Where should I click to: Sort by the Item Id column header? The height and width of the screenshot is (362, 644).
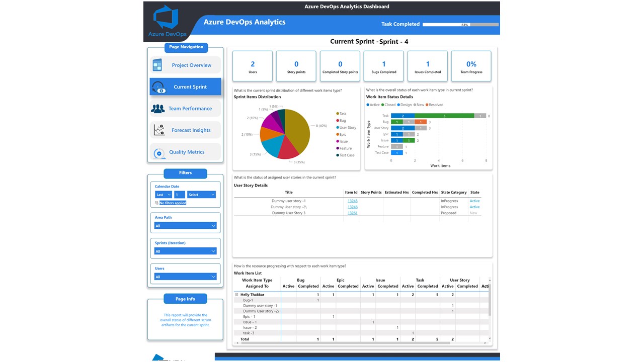[x=351, y=193]
